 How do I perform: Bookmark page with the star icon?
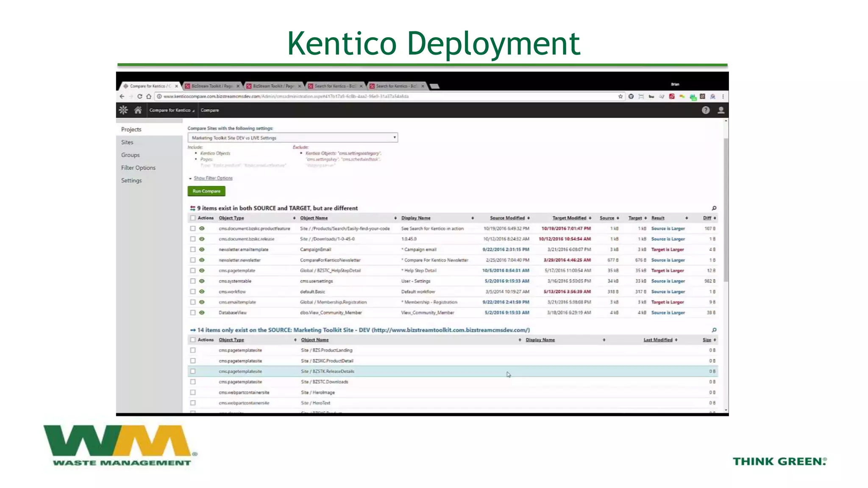click(620, 97)
